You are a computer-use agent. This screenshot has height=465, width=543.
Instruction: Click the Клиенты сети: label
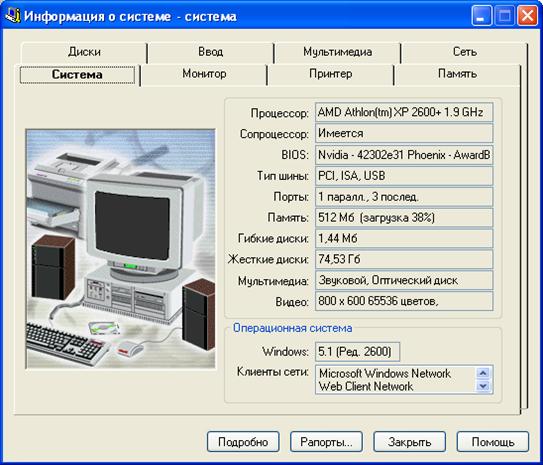pos(273,372)
